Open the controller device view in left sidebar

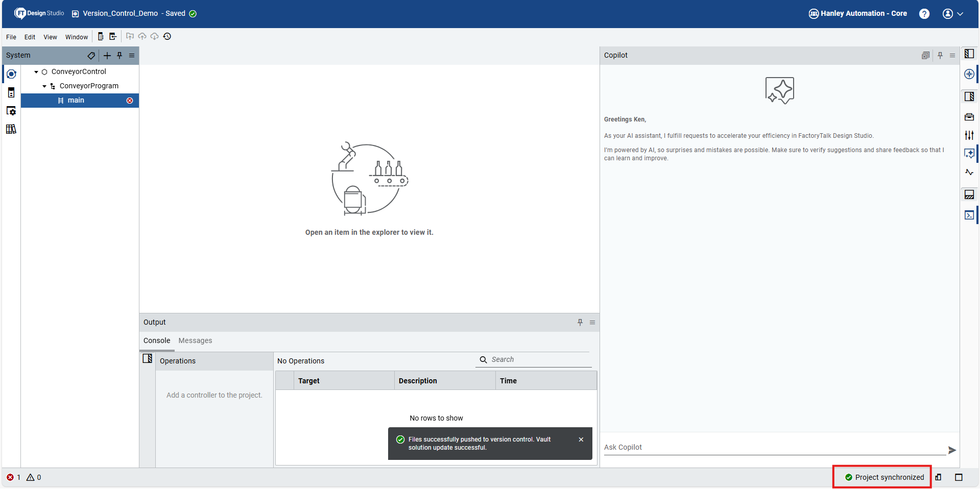point(11,92)
